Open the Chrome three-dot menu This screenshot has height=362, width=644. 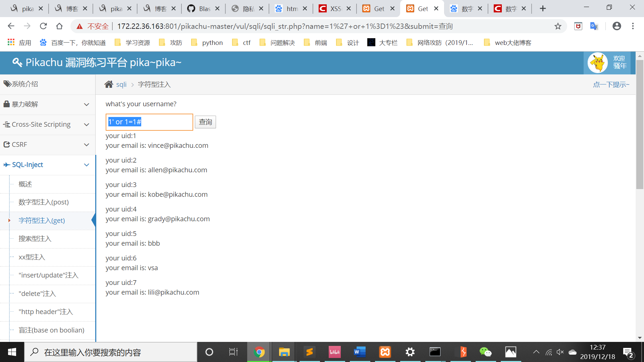click(633, 26)
